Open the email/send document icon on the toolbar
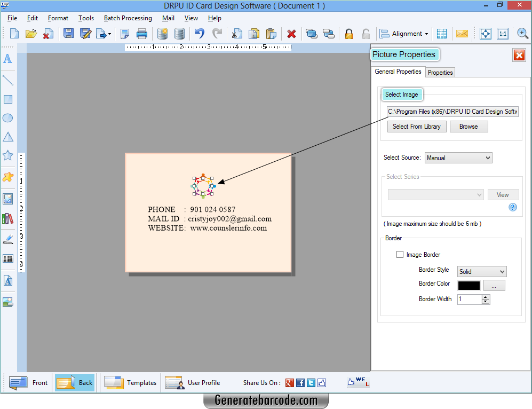Screen dimensions: 532x409 coord(462,33)
